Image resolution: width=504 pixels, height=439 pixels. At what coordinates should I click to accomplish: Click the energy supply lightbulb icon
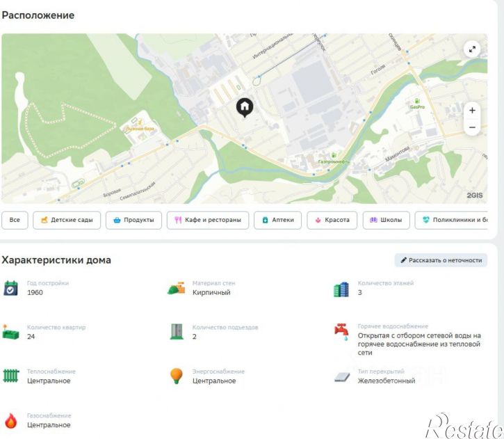pyautogui.click(x=177, y=376)
